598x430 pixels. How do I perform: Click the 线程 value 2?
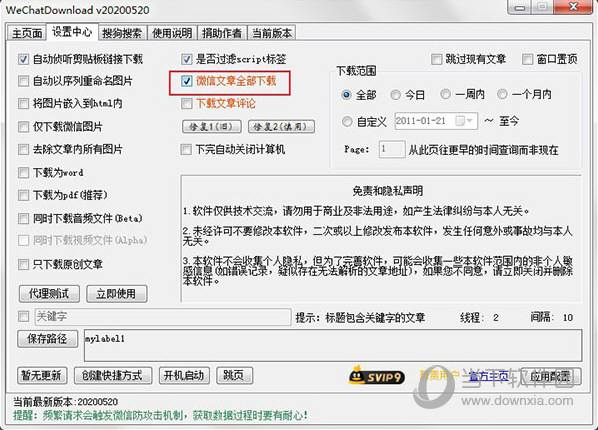point(495,317)
